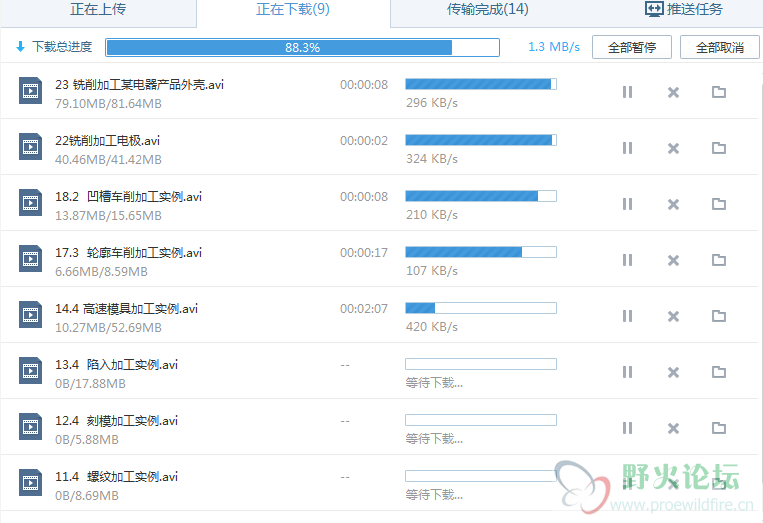The height and width of the screenshot is (523, 763).
Task: Open folder for 13.4 陷入加工实例.avi
Action: coord(719,372)
